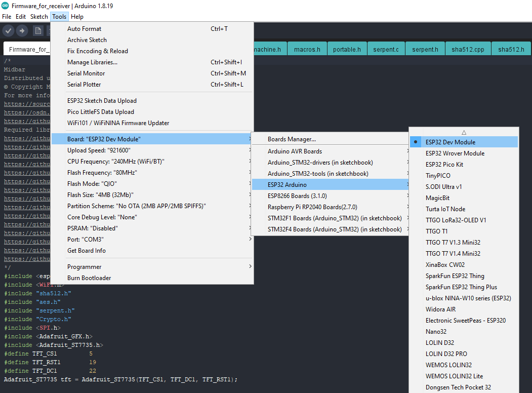Select the ESP32 Pico Kit board
Image resolution: width=532 pixels, height=393 pixels.
[464, 165]
